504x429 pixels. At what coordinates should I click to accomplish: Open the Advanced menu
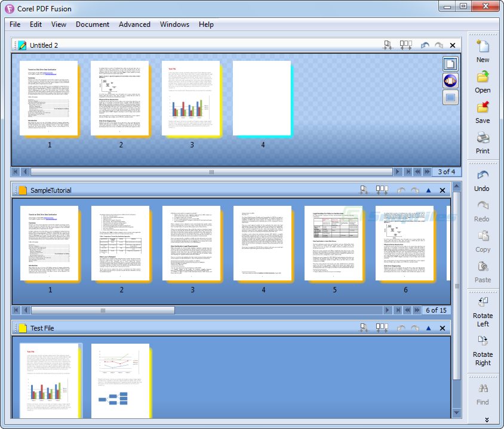point(134,24)
